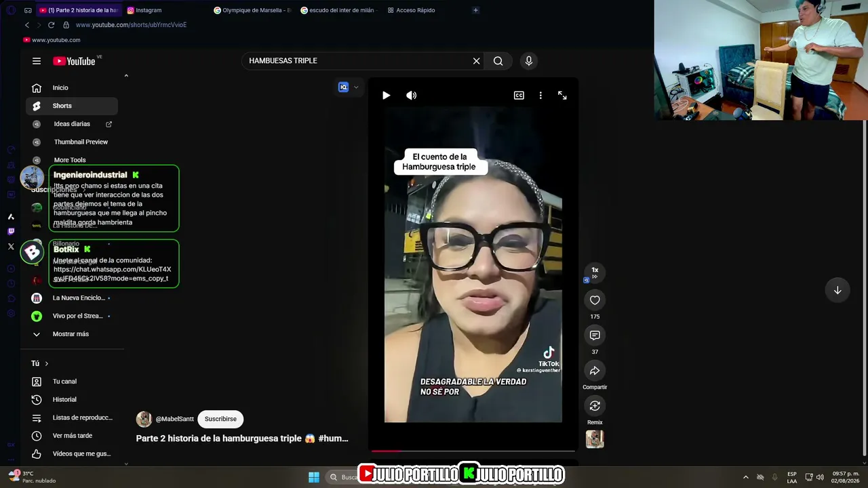Select the Parte 2 historia YouTube tab

tap(79, 10)
